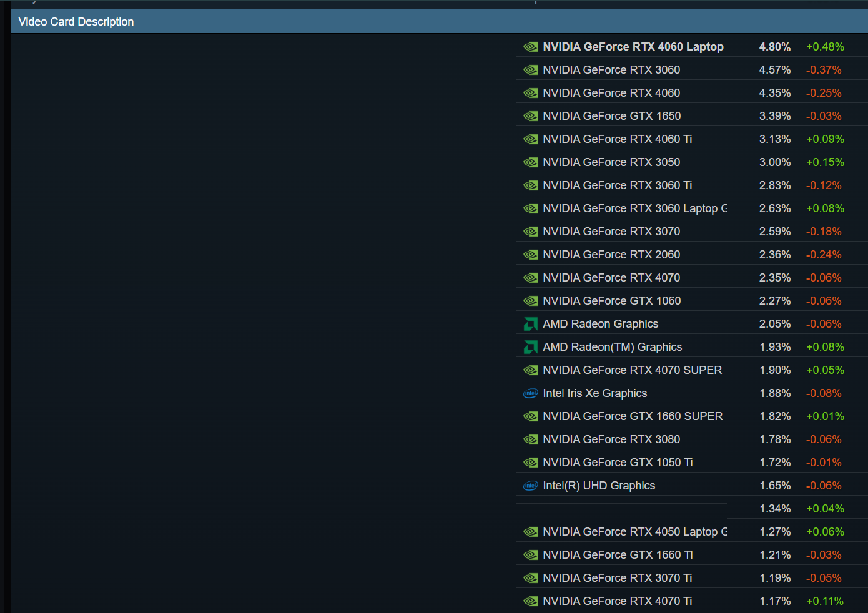Click NVIDIA icon beside RTX 4070 Ti
868x613 pixels.
[x=531, y=601]
